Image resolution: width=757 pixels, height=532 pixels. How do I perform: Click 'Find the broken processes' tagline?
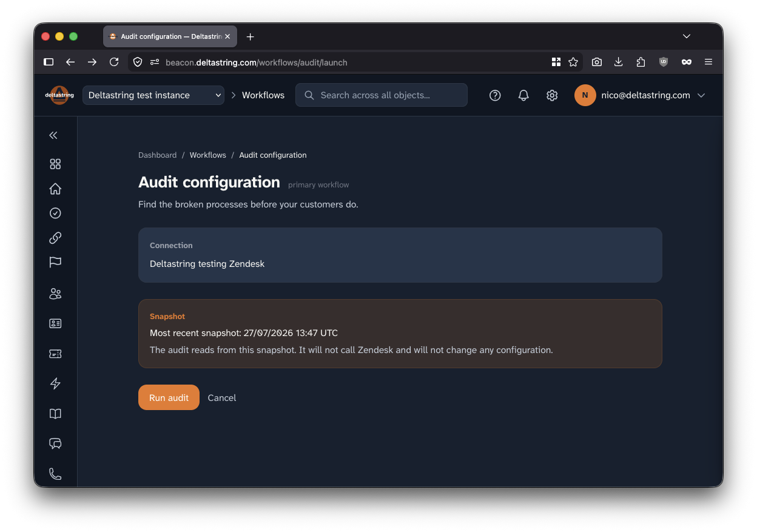click(x=248, y=204)
